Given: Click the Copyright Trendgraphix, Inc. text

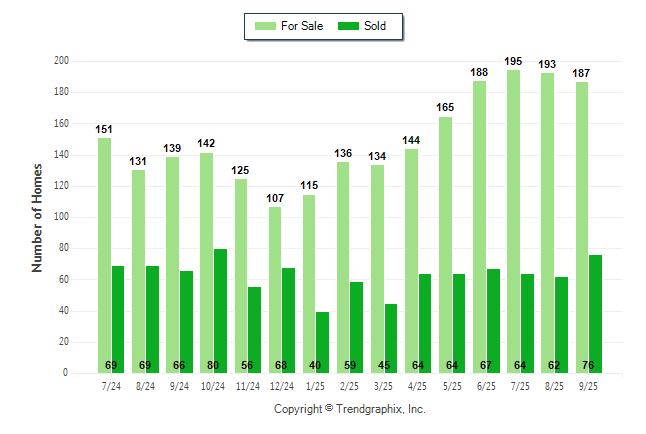Looking at the screenshot, I should (x=350, y=409).
